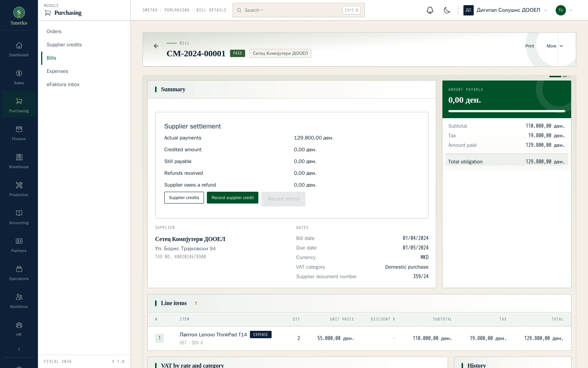Open the More dropdown menu
The height and width of the screenshot is (368, 588).
(x=555, y=46)
